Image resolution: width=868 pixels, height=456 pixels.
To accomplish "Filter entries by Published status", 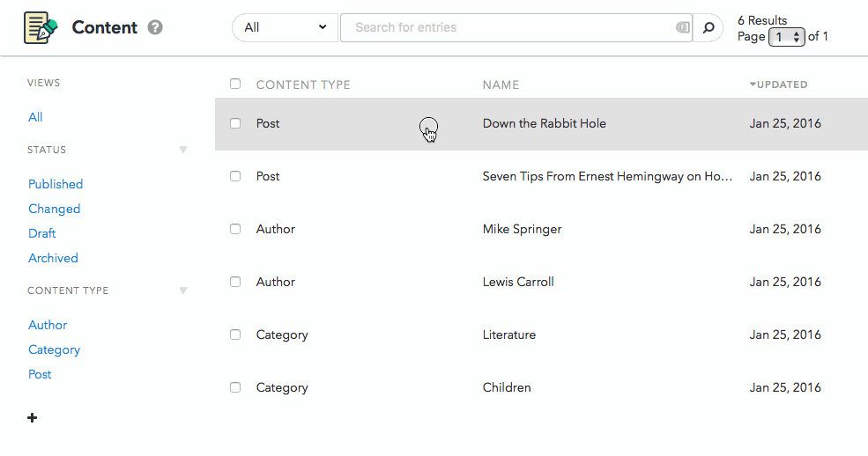I will [x=56, y=184].
